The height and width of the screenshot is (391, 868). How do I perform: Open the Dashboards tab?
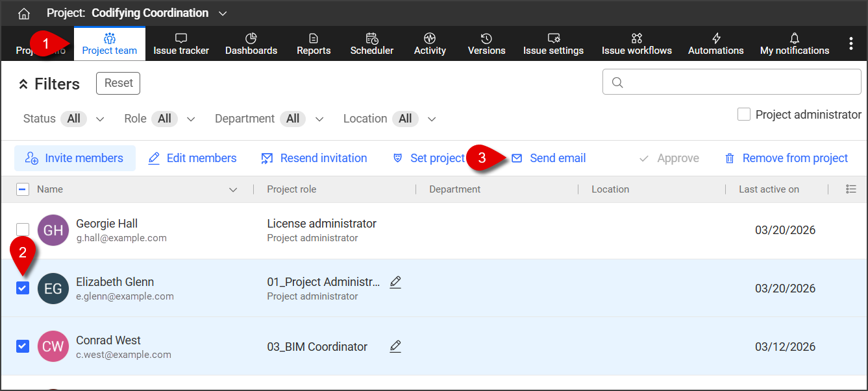251,43
